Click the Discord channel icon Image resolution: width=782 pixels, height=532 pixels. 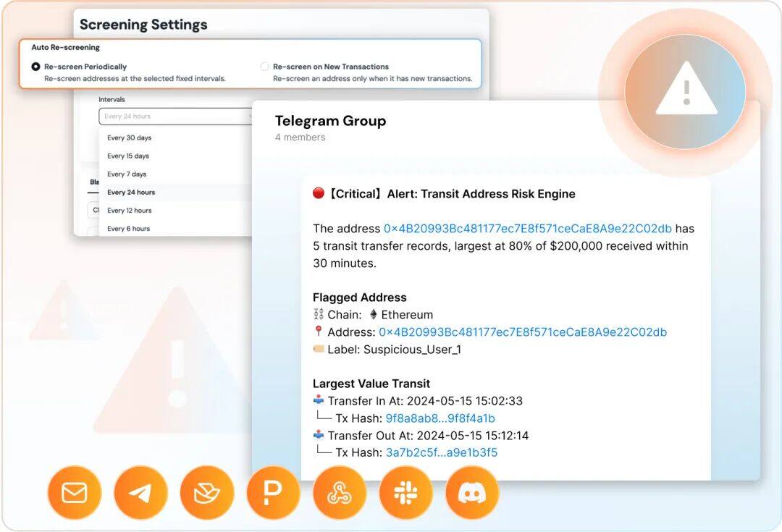(x=472, y=493)
